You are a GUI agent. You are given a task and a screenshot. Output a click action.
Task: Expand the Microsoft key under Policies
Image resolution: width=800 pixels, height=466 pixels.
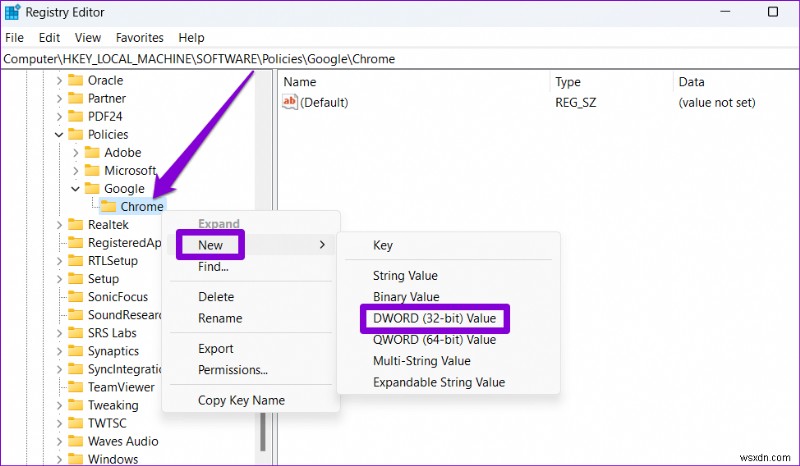(x=76, y=171)
